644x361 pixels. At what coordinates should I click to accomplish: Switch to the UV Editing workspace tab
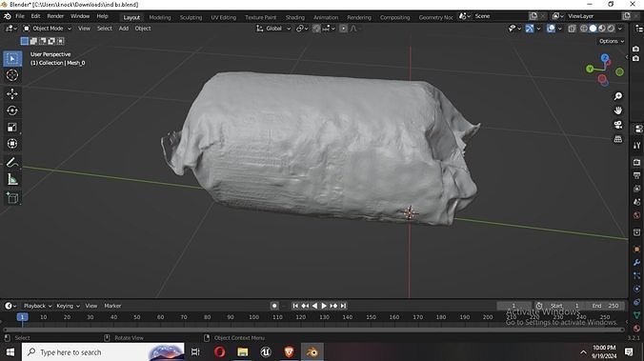click(x=224, y=17)
